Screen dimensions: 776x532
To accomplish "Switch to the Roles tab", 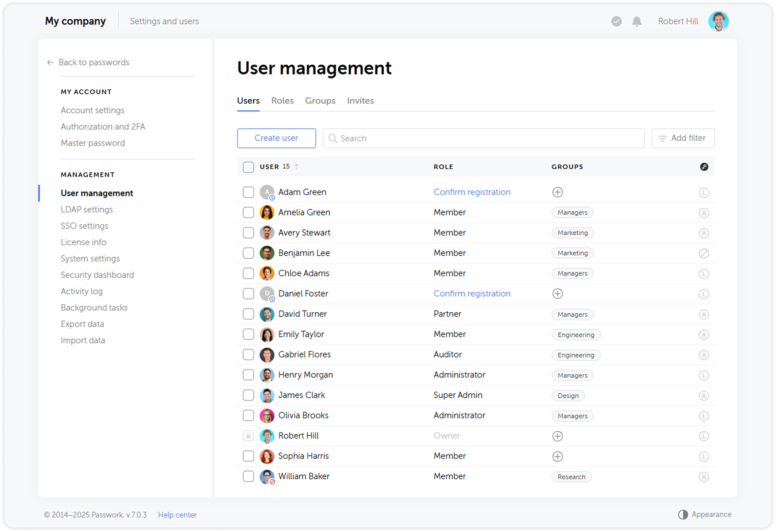I will (x=282, y=101).
